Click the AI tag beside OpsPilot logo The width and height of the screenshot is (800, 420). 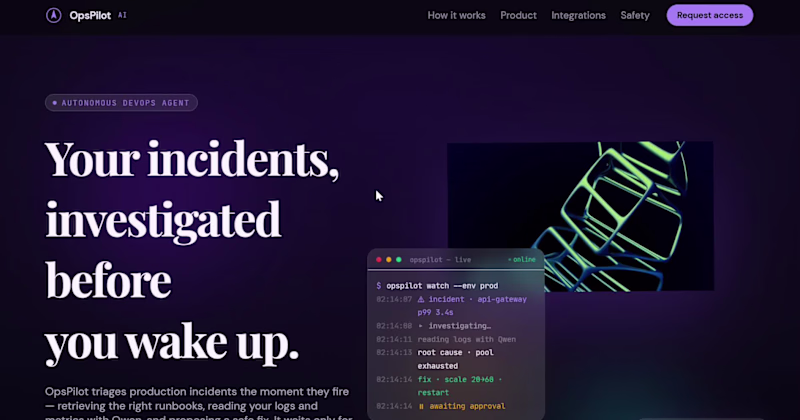(122, 15)
